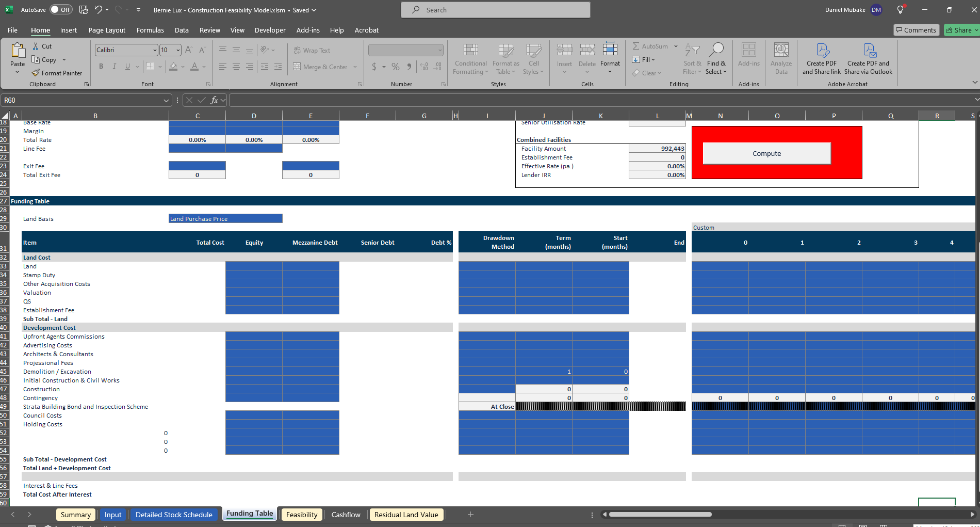This screenshot has width=980, height=527.
Task: Open Conditional Formatting menu
Action: (470, 59)
